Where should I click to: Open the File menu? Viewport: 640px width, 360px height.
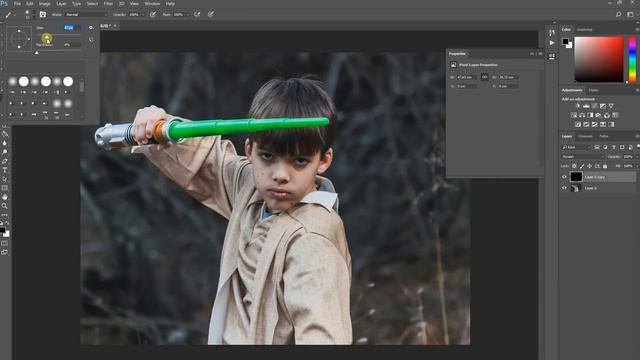[x=17, y=4]
